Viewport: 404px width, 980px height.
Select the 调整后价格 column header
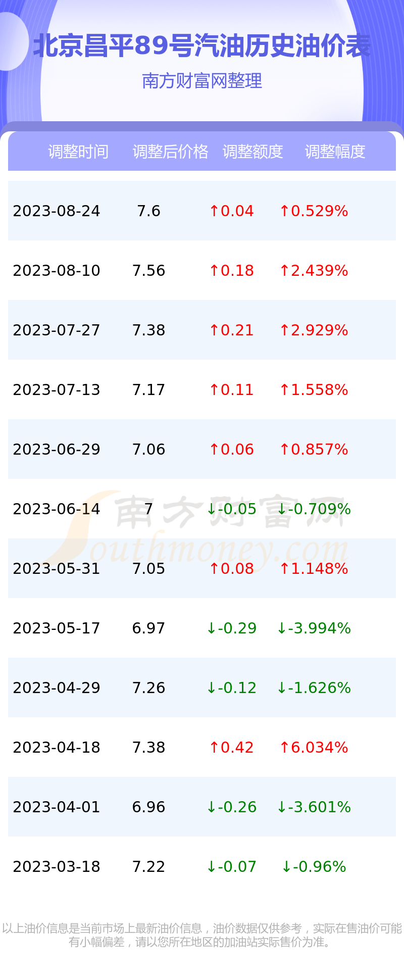coord(170,152)
